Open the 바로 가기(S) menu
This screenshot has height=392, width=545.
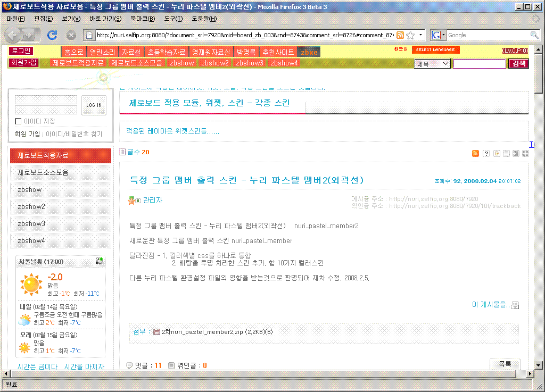(105, 19)
